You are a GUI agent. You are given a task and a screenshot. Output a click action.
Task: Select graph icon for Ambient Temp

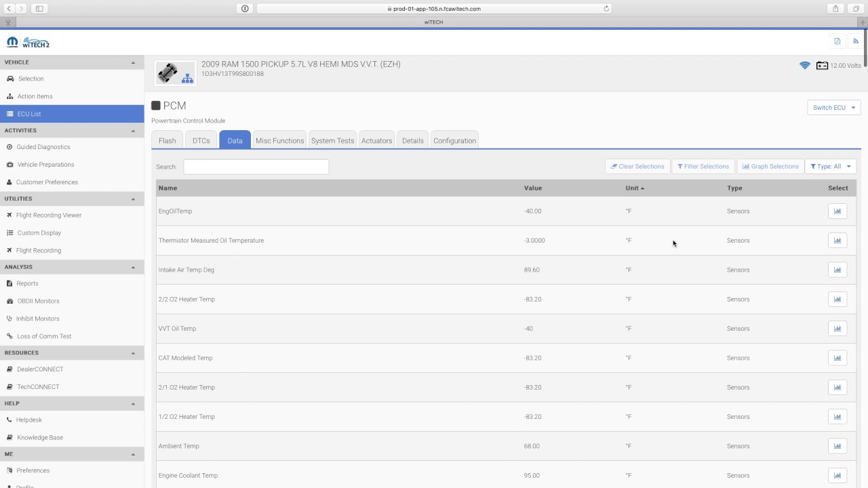(x=837, y=446)
